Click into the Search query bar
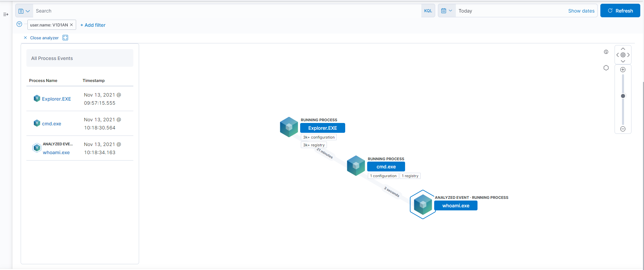The width and height of the screenshot is (644, 270). click(x=227, y=11)
